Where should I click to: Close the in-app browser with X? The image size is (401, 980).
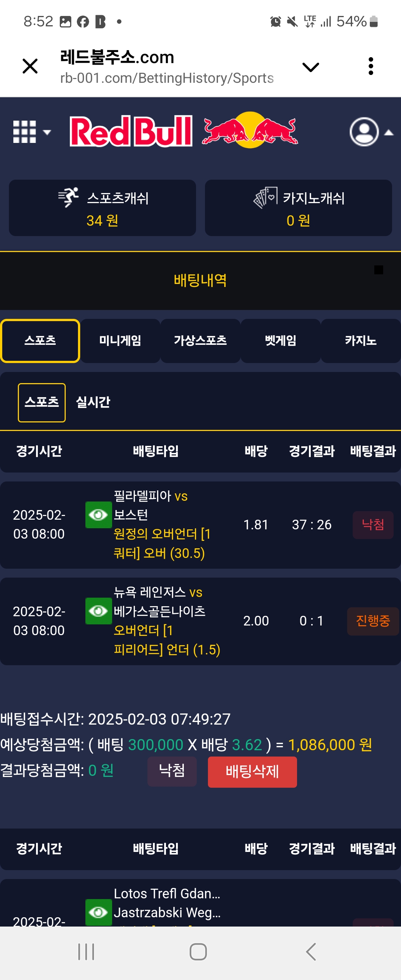(30, 66)
